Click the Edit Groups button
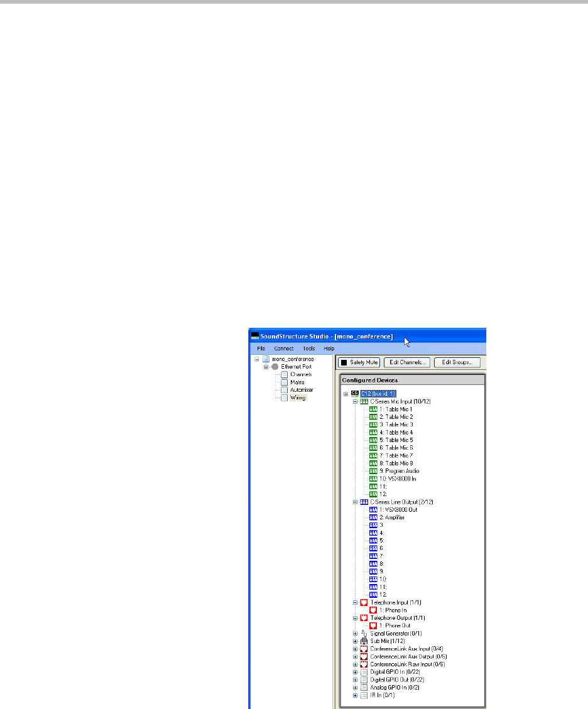The image size is (588, 709). point(457,362)
